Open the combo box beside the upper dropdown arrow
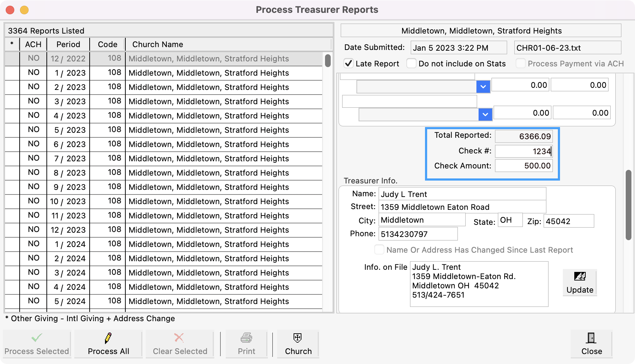Screen dimensions: 635x364 click(x=416, y=86)
